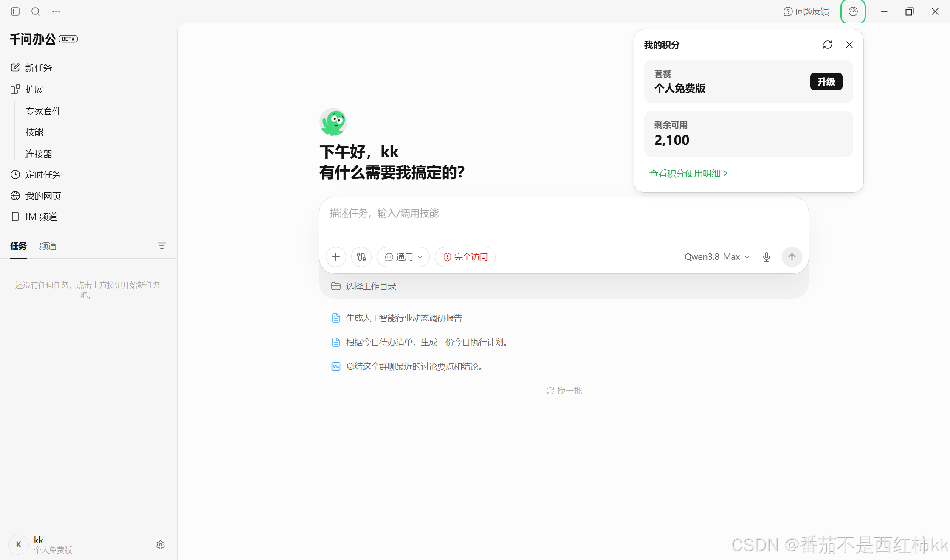950x560 pixels.
Task: Open the three-dot more menu
Action: (56, 11)
